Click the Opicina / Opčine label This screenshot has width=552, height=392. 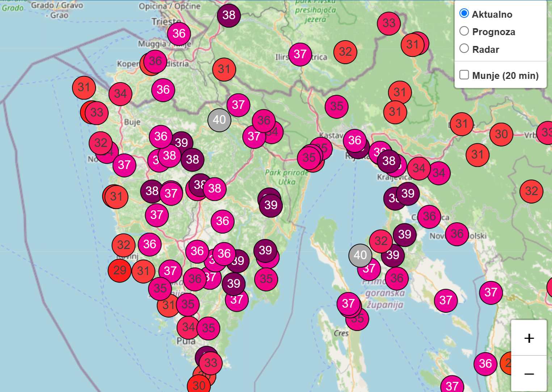tap(169, 6)
